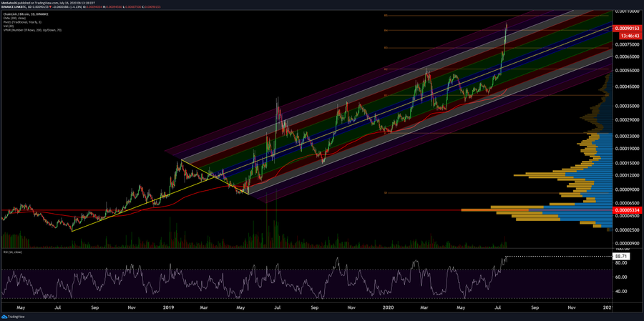Image resolution: width=644 pixels, height=321 pixels.
Task: Click the Nov label at right of time axis
Action: pos(571,307)
